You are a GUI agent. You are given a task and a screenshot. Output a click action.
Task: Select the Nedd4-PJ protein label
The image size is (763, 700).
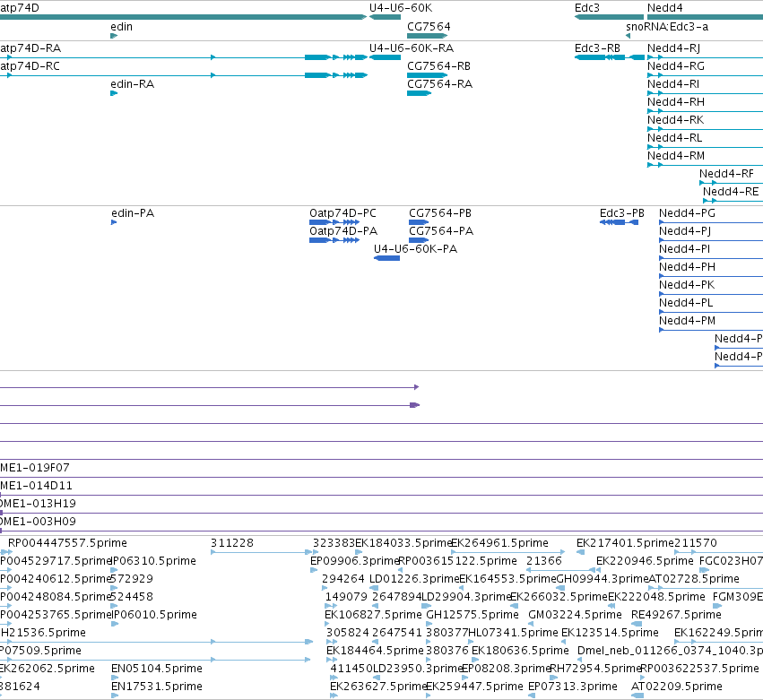685,231
